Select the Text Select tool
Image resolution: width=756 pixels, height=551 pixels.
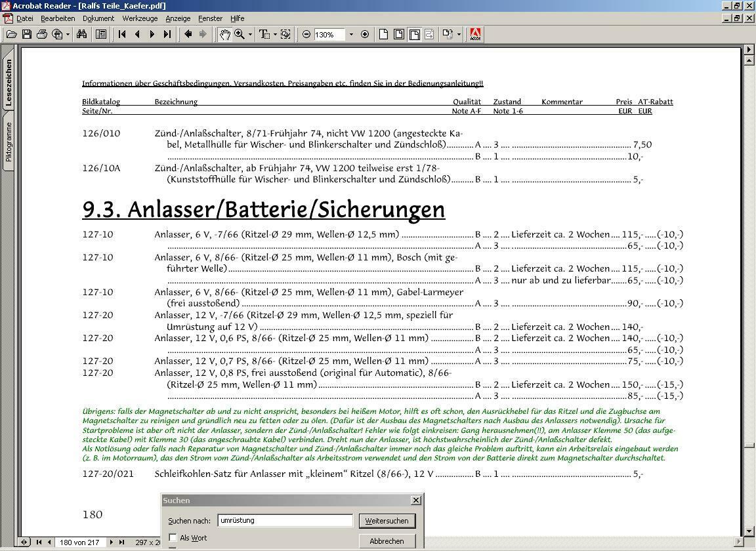pyautogui.click(x=264, y=34)
